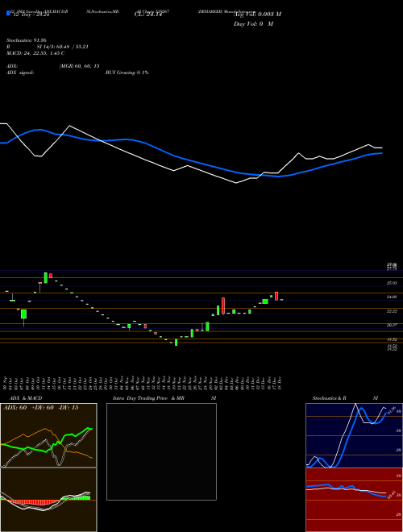
Task: Click the lowest green candle at the November bottom
Action: pos(176,343)
